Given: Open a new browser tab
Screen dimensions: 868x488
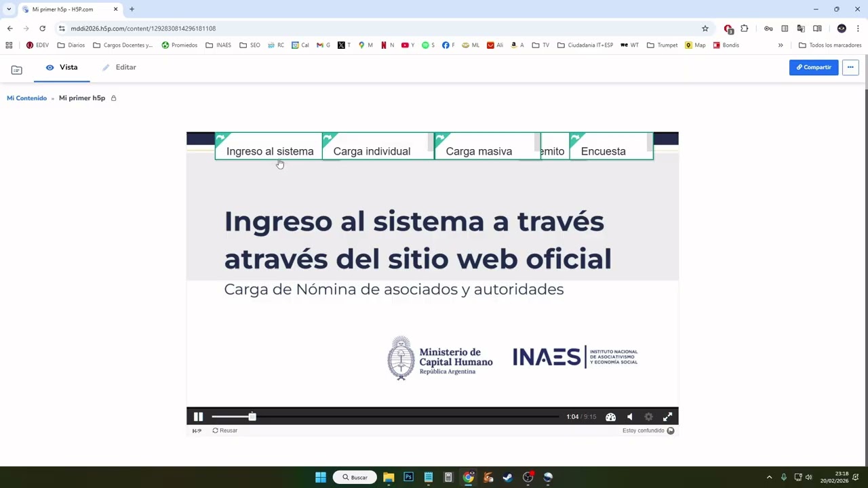Looking at the screenshot, I should 132,9.
